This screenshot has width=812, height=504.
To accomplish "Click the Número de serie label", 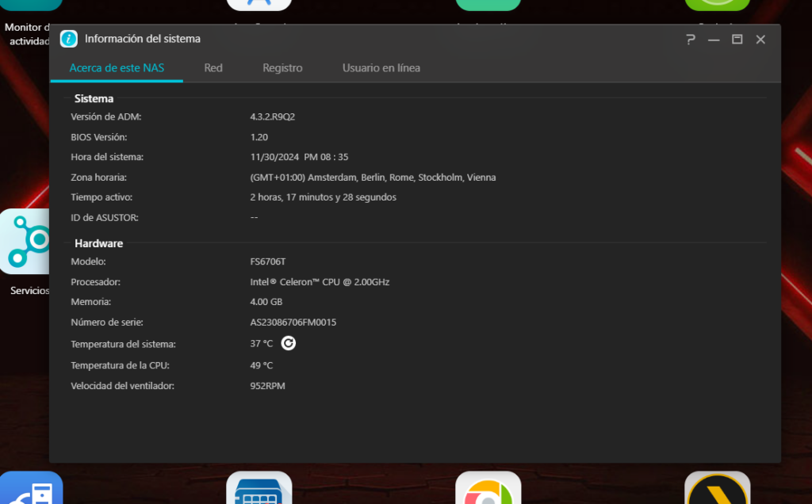I will 107,323.
